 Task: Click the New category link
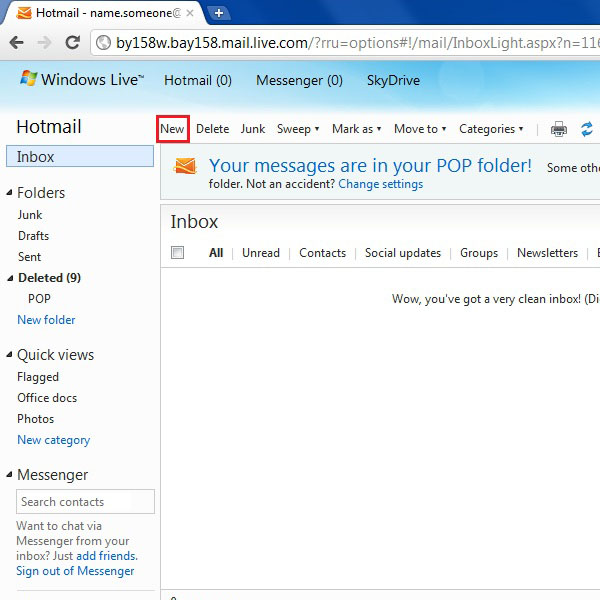pyautogui.click(x=54, y=440)
